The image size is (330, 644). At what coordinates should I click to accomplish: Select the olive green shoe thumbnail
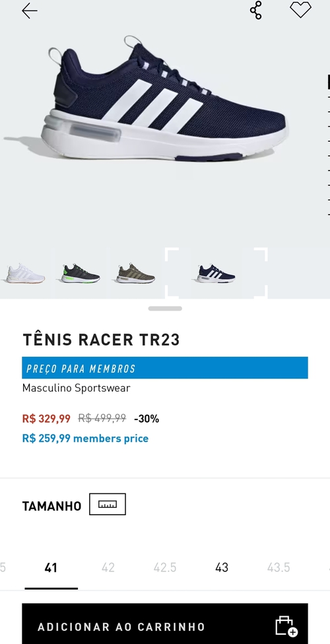coord(135,273)
